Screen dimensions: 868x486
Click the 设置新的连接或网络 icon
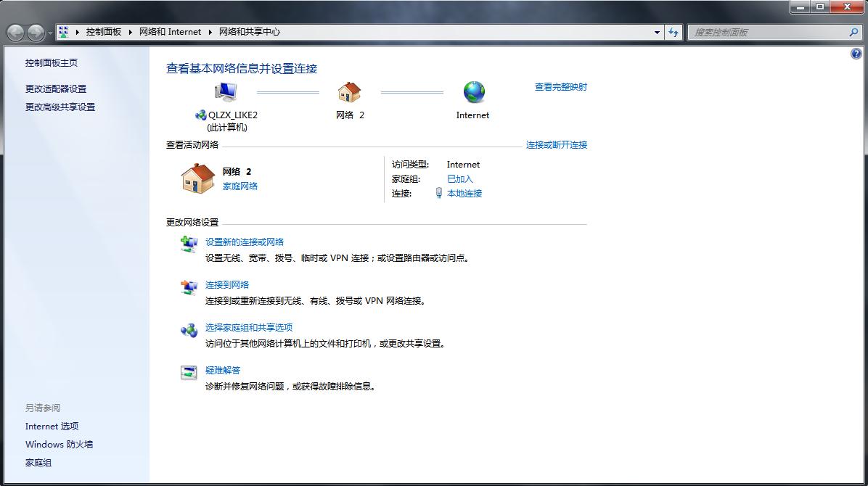coord(189,244)
